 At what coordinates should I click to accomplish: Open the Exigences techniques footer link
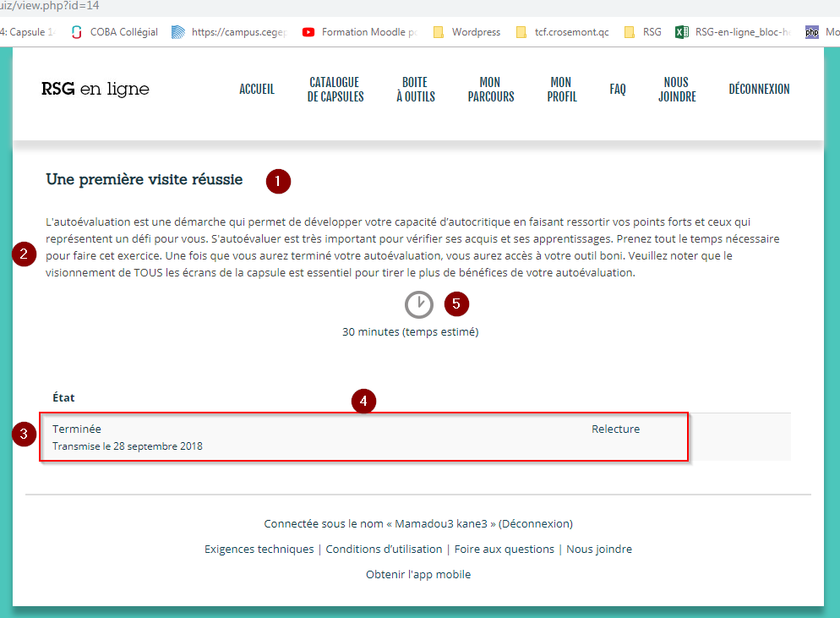pos(259,549)
